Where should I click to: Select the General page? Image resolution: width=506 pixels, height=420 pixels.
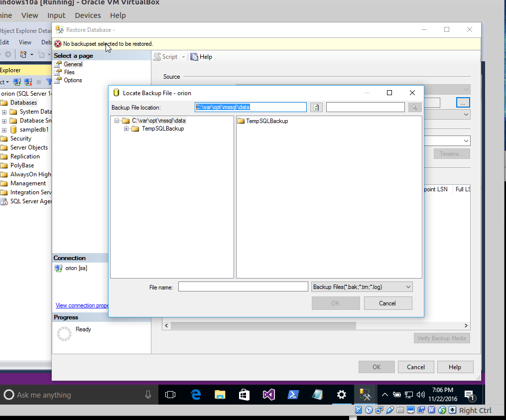pyautogui.click(x=73, y=64)
